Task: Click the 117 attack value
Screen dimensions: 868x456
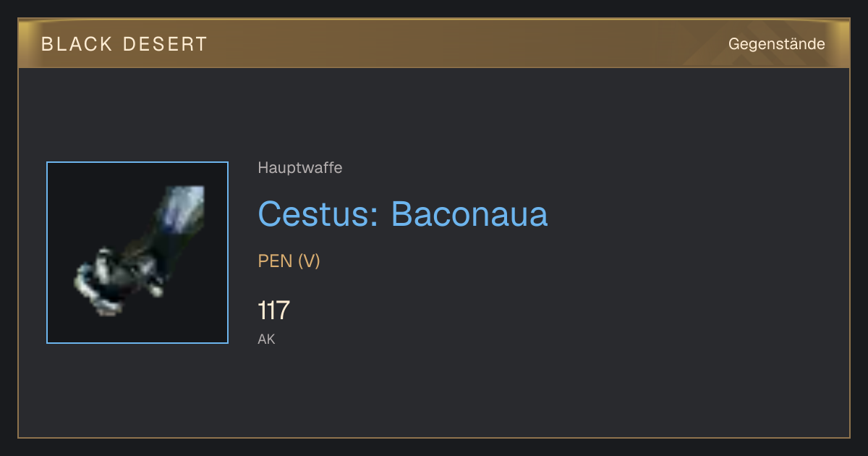Action: (x=273, y=311)
